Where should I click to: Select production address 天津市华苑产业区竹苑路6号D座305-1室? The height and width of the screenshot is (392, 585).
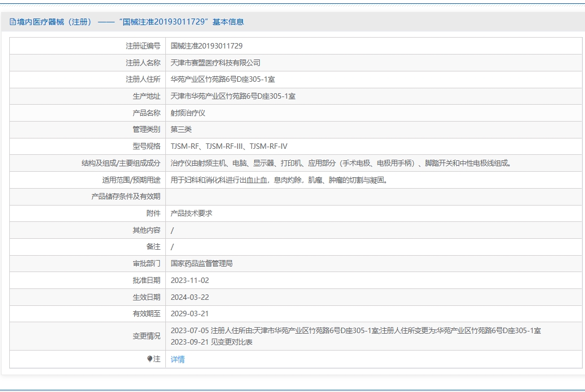[x=233, y=96]
